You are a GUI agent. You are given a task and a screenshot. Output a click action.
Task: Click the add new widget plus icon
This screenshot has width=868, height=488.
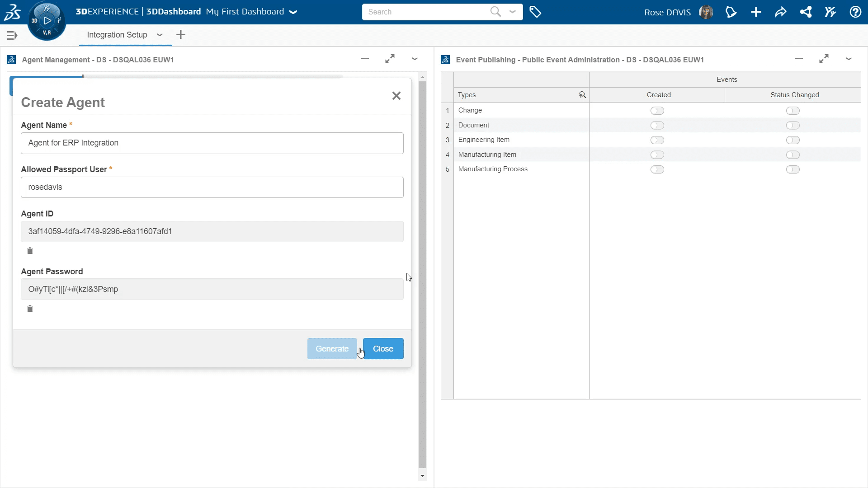click(x=756, y=12)
